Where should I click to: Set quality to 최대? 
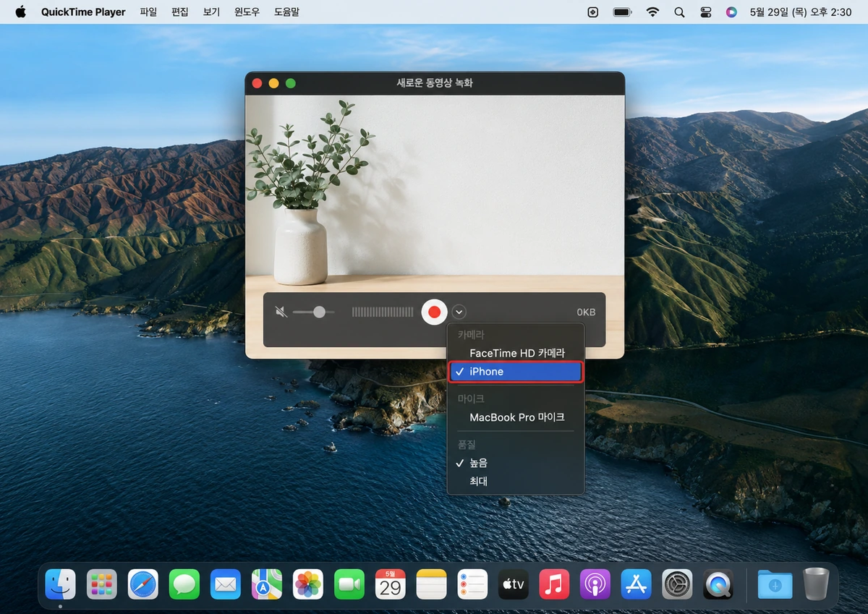pos(516,481)
